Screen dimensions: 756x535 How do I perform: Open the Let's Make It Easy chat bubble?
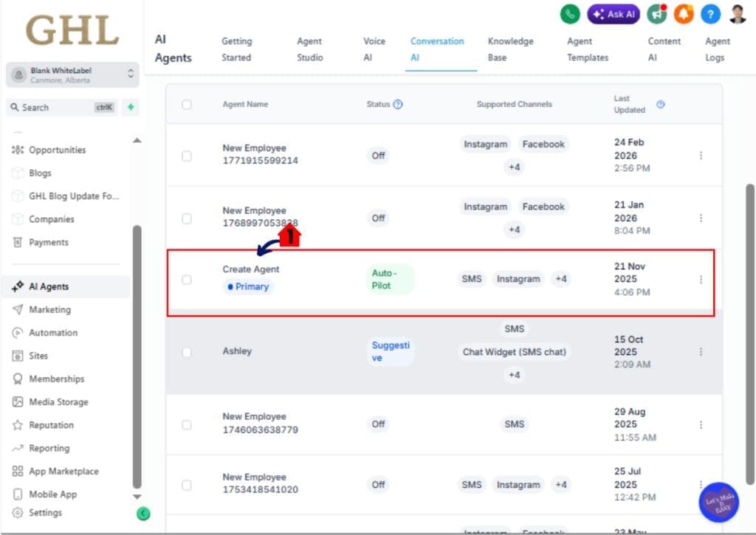tap(718, 502)
